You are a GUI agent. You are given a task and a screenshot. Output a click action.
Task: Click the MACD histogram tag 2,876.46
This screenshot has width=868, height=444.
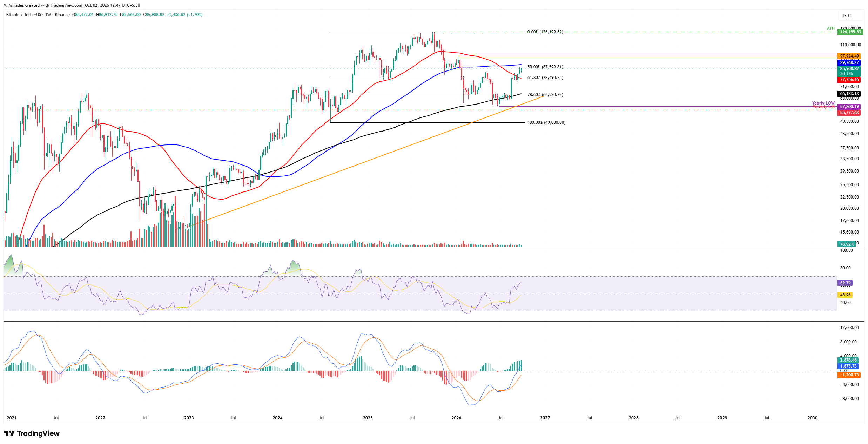848,360
